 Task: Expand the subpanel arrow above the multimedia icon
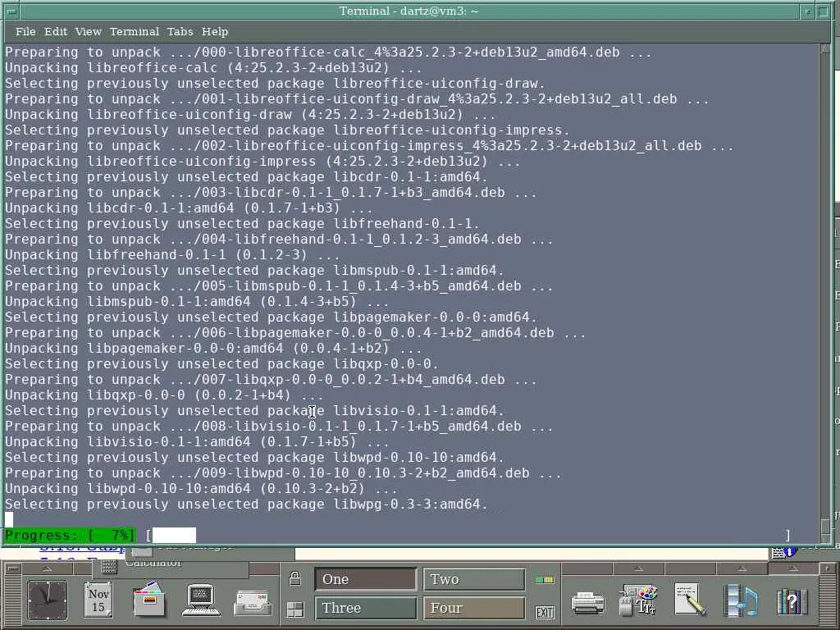(x=741, y=568)
